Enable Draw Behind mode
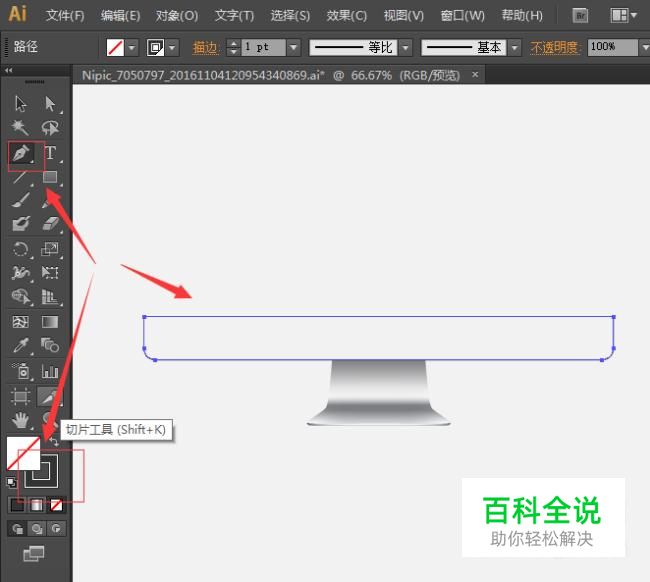 pyautogui.click(x=37, y=529)
